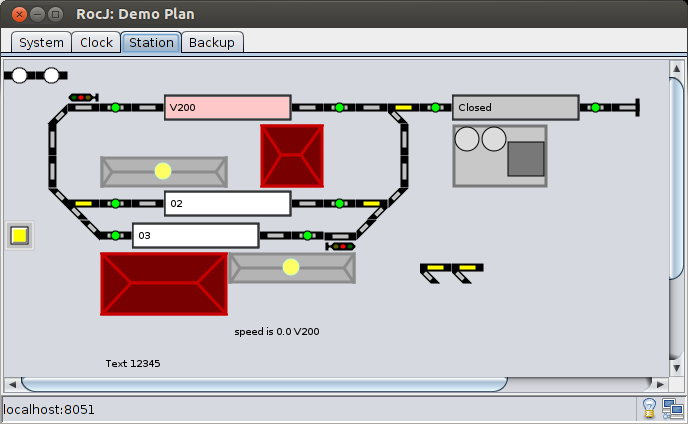Image resolution: width=688 pixels, height=424 pixels.
Task: Click the lightbulb icon in status bar
Action: coord(648,408)
